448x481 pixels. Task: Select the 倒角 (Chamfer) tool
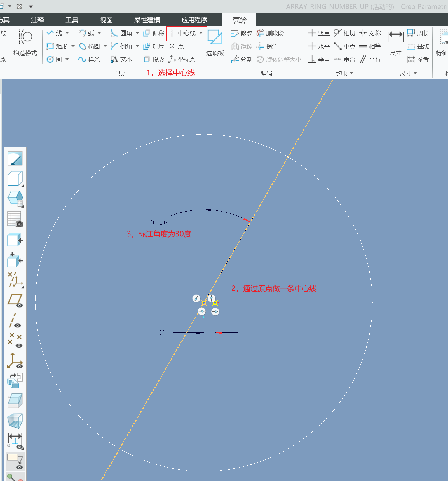121,46
